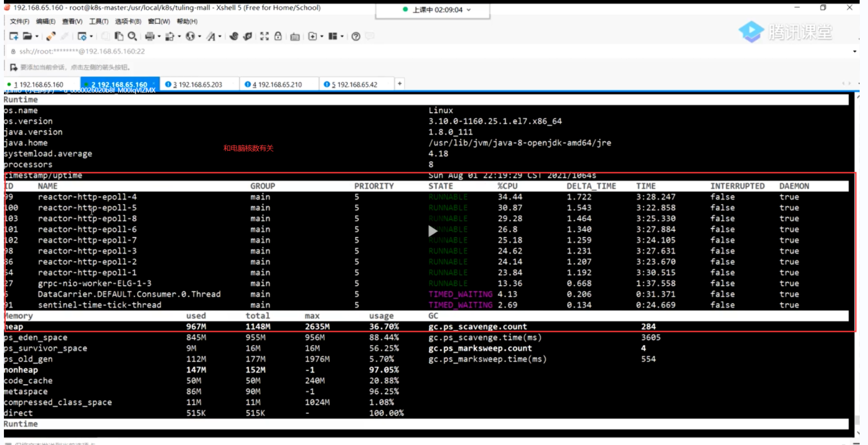Open the 文件(F) menu

(19, 21)
